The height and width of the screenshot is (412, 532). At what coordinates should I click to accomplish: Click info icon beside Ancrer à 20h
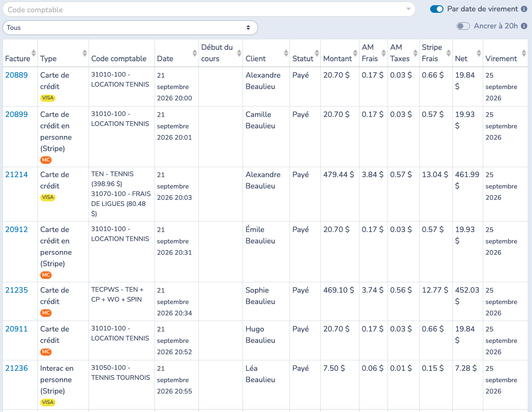524,26
